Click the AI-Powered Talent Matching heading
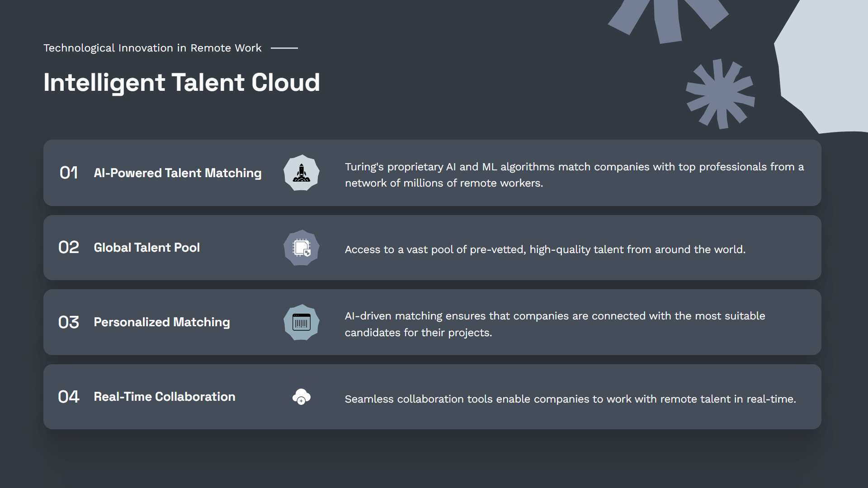The width and height of the screenshot is (868, 488). [178, 173]
